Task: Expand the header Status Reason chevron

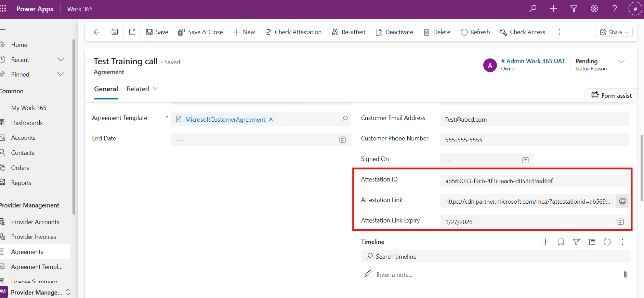Action: tap(621, 62)
